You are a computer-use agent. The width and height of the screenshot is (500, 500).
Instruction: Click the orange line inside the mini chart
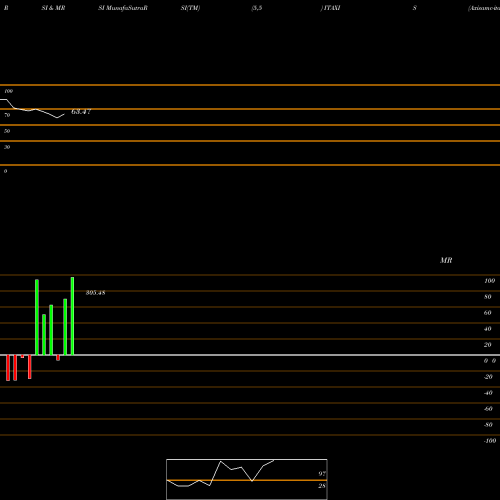click(x=247, y=480)
